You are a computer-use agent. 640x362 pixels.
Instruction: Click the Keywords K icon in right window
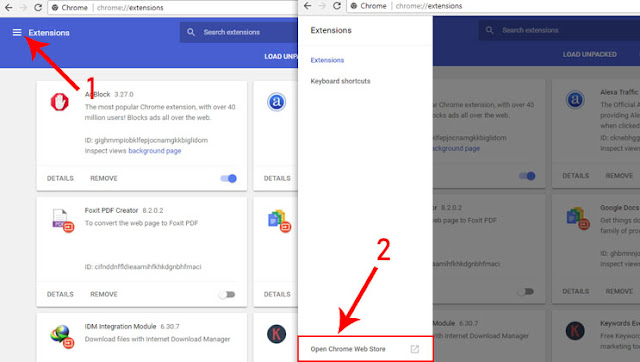[x=575, y=331]
